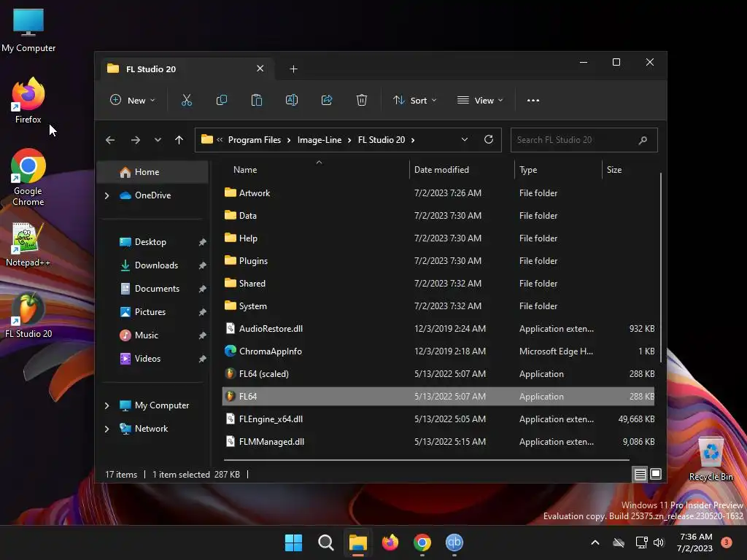Expand chevron after FL Studio 20 breadcrumb
Image resolution: width=747 pixels, height=560 pixels.
click(413, 140)
